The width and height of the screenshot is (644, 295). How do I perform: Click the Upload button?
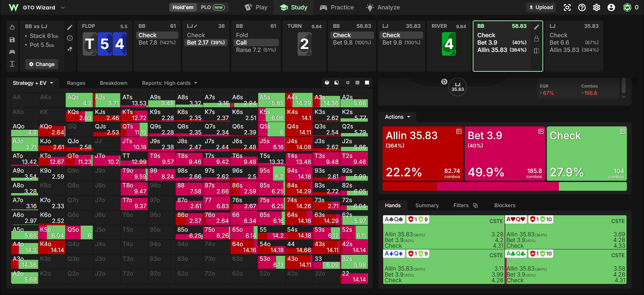coord(541,7)
